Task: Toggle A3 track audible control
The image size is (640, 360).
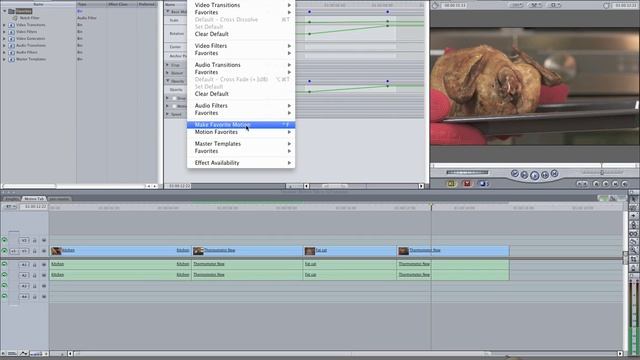Action: (x=4, y=285)
